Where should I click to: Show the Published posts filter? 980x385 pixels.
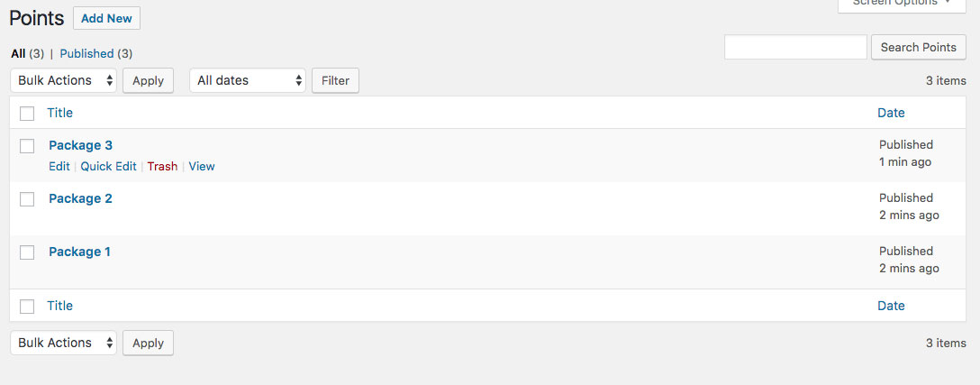click(x=86, y=54)
